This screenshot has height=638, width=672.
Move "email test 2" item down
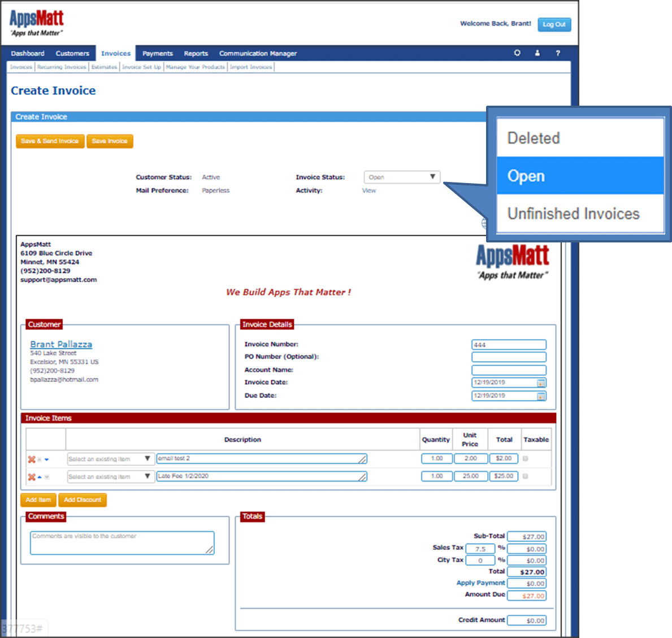tap(47, 459)
